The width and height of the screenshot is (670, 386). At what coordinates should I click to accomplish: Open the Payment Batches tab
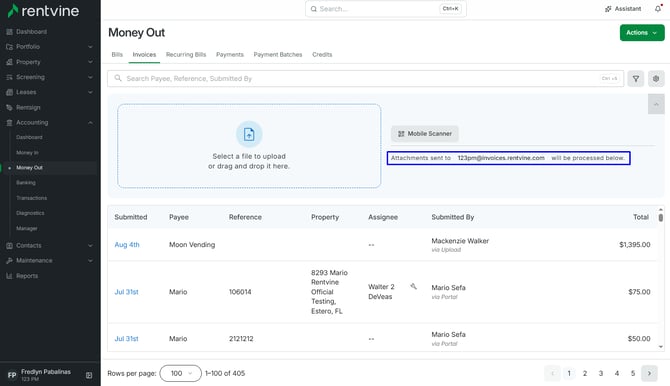pyautogui.click(x=278, y=55)
